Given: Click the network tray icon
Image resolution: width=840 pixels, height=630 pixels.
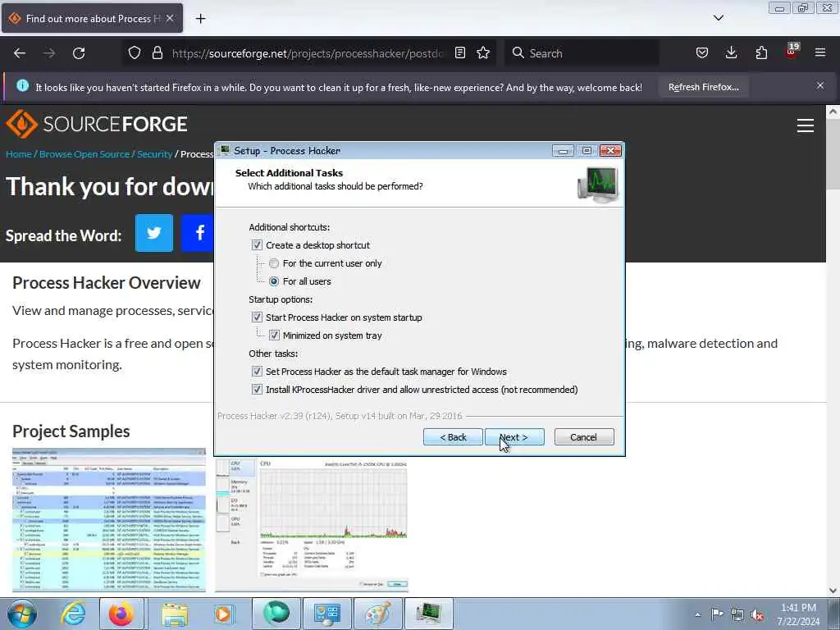Looking at the screenshot, I should 737,614.
